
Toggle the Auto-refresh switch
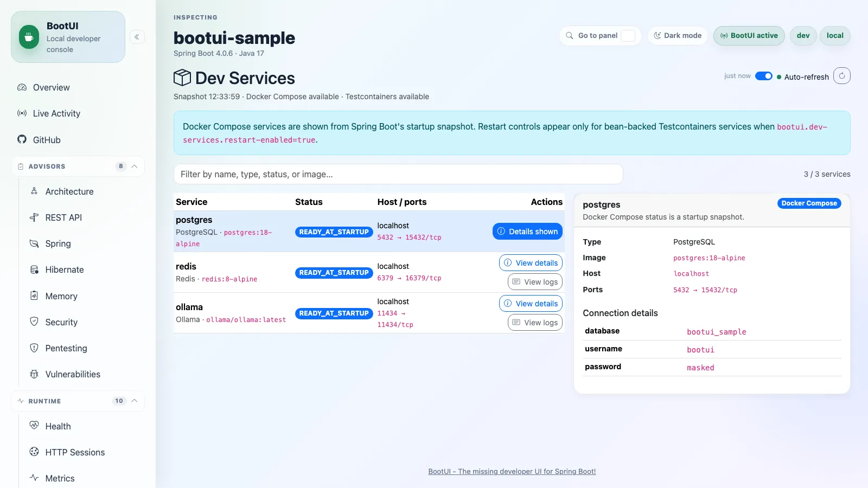(x=764, y=76)
